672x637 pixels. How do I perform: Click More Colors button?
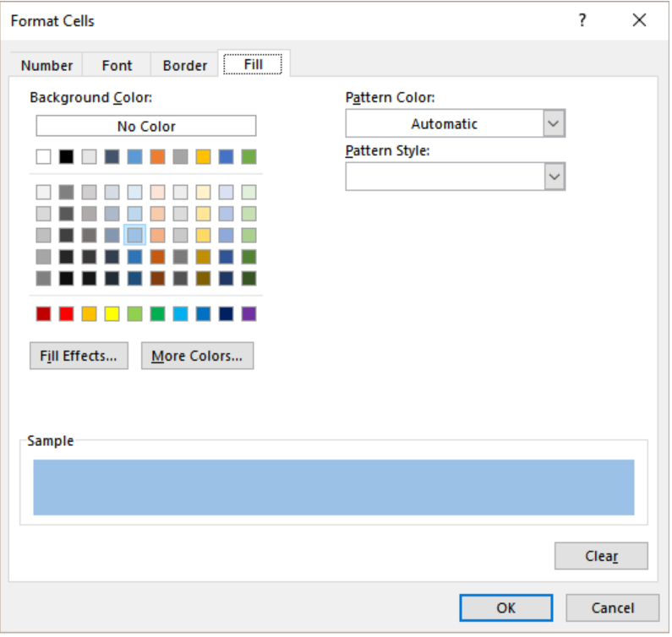coord(197,356)
